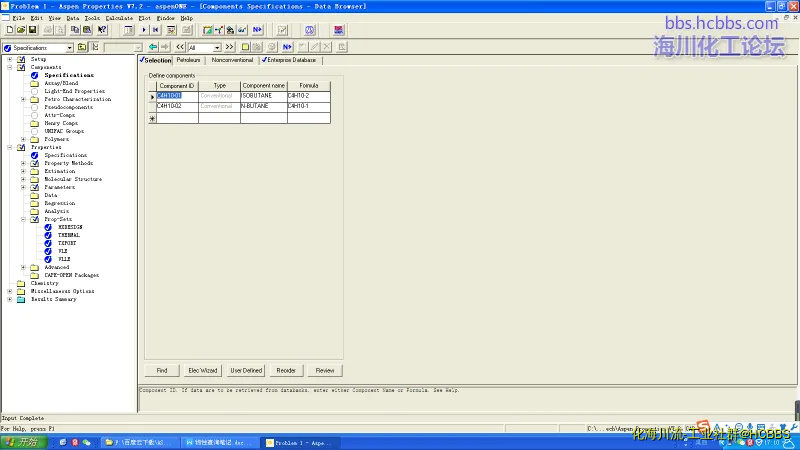This screenshot has height=450, width=800.
Task: Click the Start run arrow icon
Action: pyautogui.click(x=144, y=30)
